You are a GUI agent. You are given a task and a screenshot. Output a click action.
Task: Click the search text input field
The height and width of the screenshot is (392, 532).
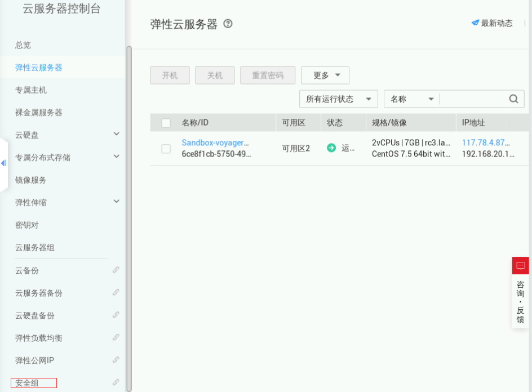472,99
